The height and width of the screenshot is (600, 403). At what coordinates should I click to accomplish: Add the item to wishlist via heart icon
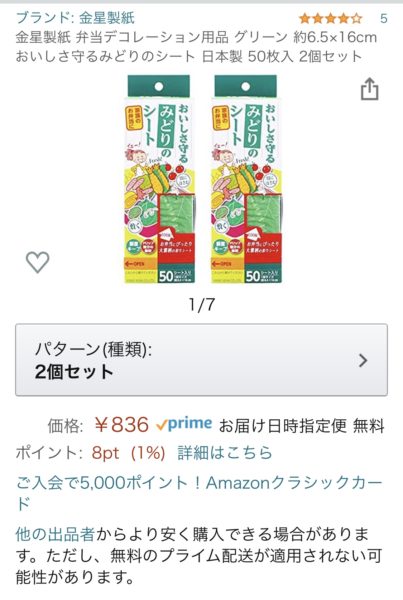38,262
